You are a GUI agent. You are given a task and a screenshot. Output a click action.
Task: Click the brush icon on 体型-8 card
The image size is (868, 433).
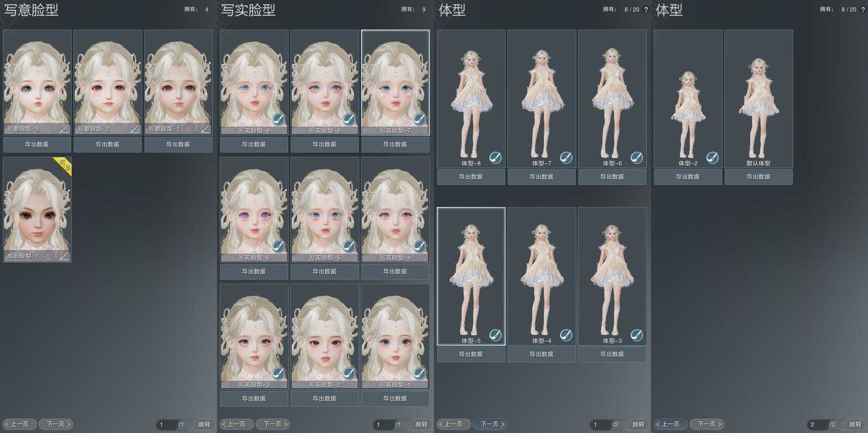coord(495,158)
